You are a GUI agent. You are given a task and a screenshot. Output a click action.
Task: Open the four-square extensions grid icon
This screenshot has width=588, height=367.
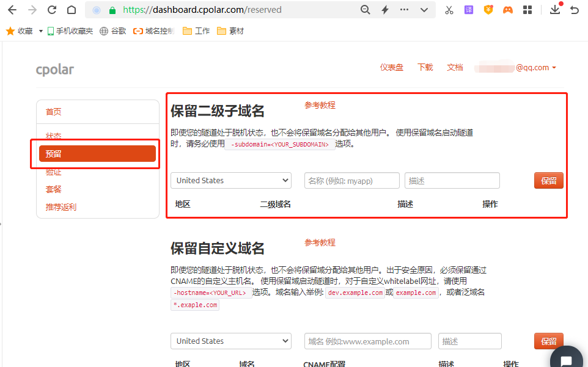tap(527, 10)
